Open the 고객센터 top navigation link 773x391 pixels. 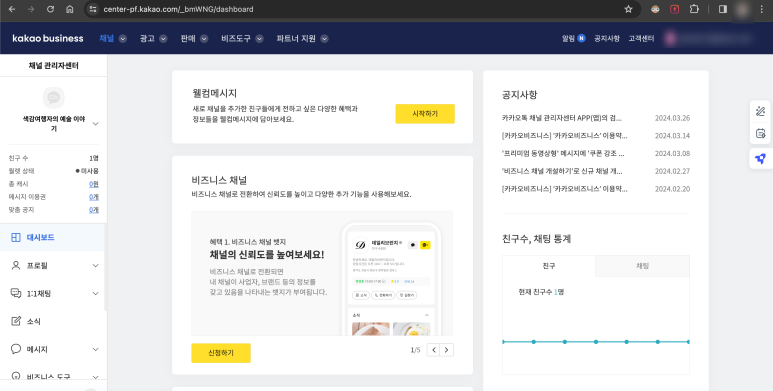pyautogui.click(x=641, y=38)
